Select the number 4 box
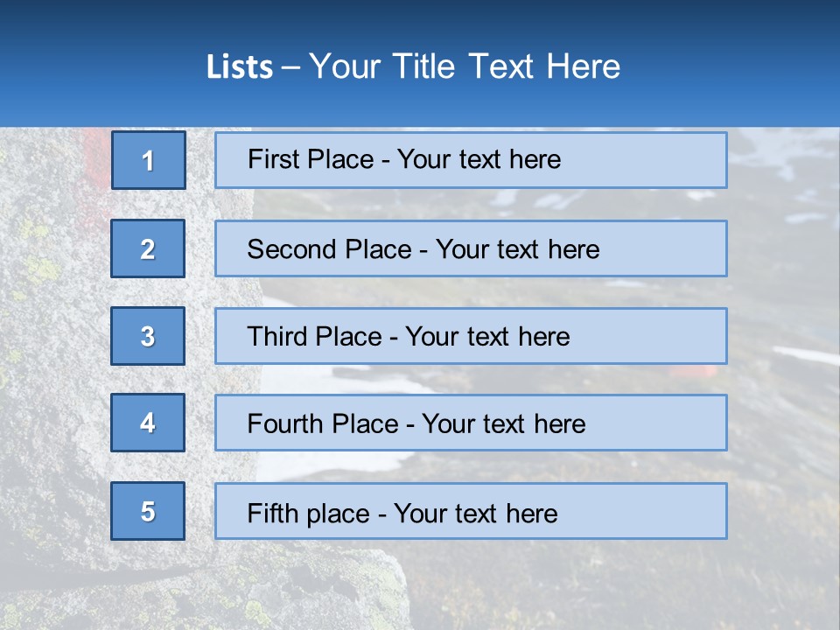840x630 pixels. click(148, 423)
